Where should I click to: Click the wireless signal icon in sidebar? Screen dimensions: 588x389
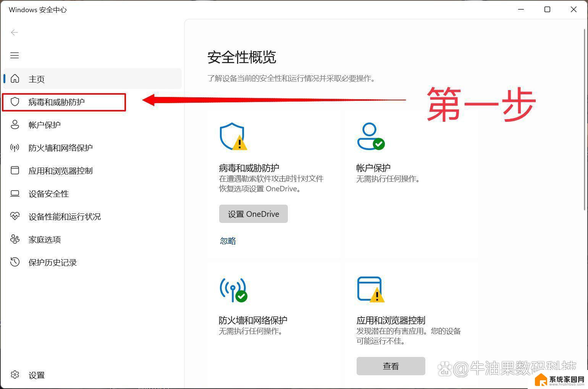15,147
